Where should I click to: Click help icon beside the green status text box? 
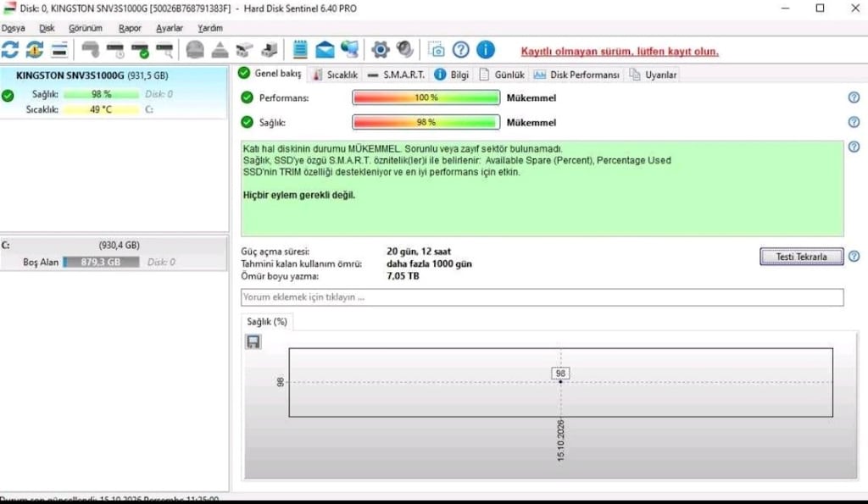[854, 147]
